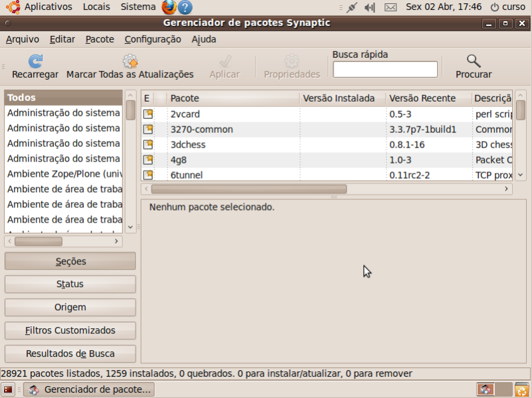Select the 3dchess package name
Screen dimensions: 532x398
point(188,145)
